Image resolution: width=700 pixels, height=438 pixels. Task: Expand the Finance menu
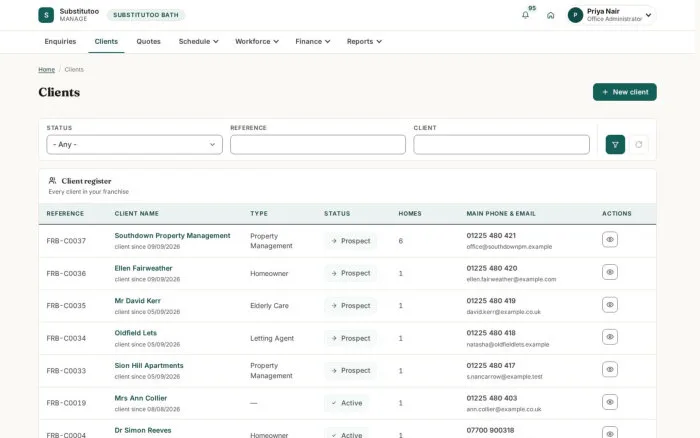313,42
